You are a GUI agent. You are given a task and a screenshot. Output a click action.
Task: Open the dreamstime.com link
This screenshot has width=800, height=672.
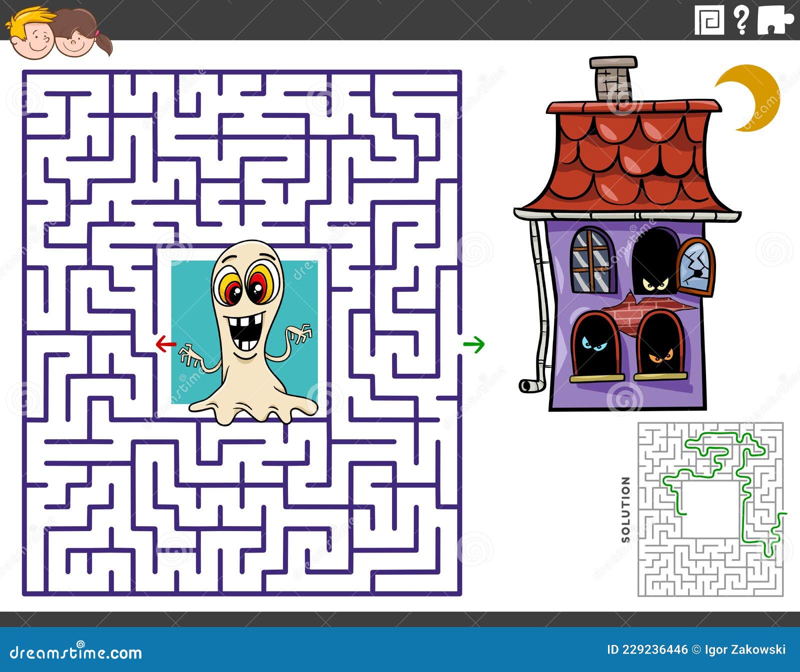(76, 652)
